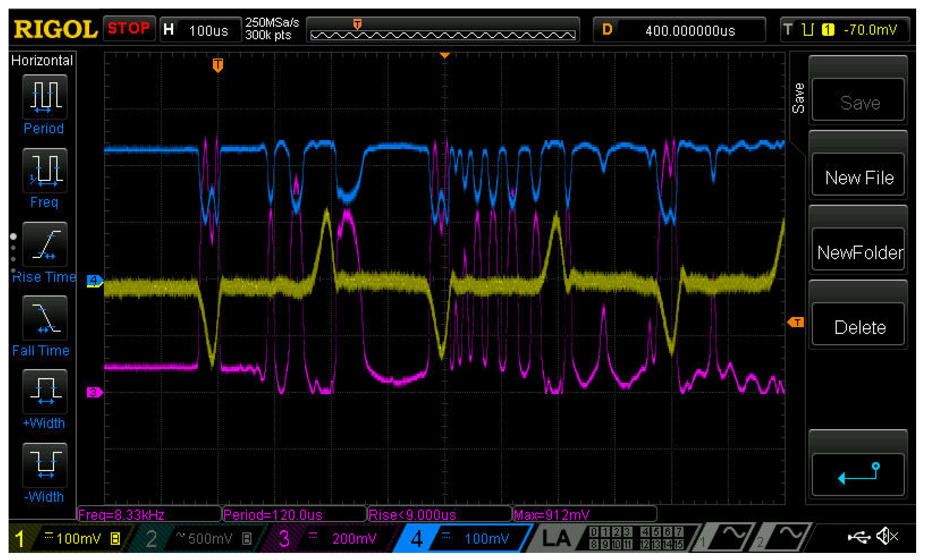The width and height of the screenshot is (925, 560).
Task: Choose the Fall Time measurement icon
Action: tap(45, 318)
